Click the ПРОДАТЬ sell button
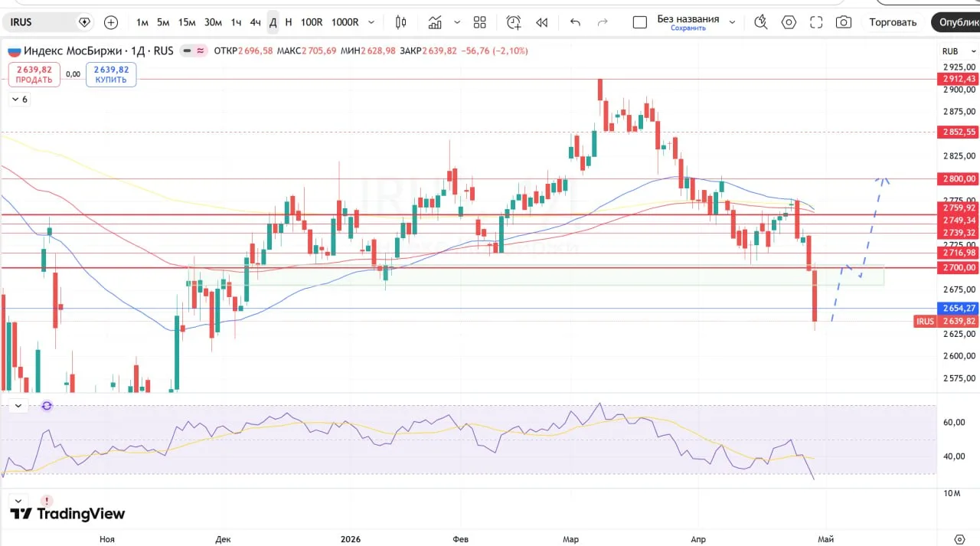The width and height of the screenshot is (980, 546). click(34, 74)
